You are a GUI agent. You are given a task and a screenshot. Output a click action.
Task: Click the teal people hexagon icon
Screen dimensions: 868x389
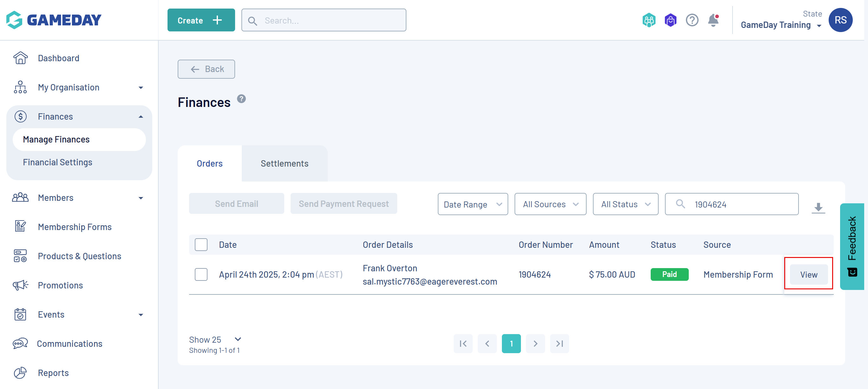coord(649,20)
